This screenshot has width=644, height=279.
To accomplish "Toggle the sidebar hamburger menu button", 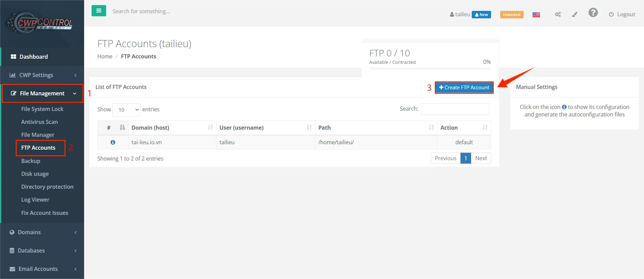I will [x=99, y=11].
